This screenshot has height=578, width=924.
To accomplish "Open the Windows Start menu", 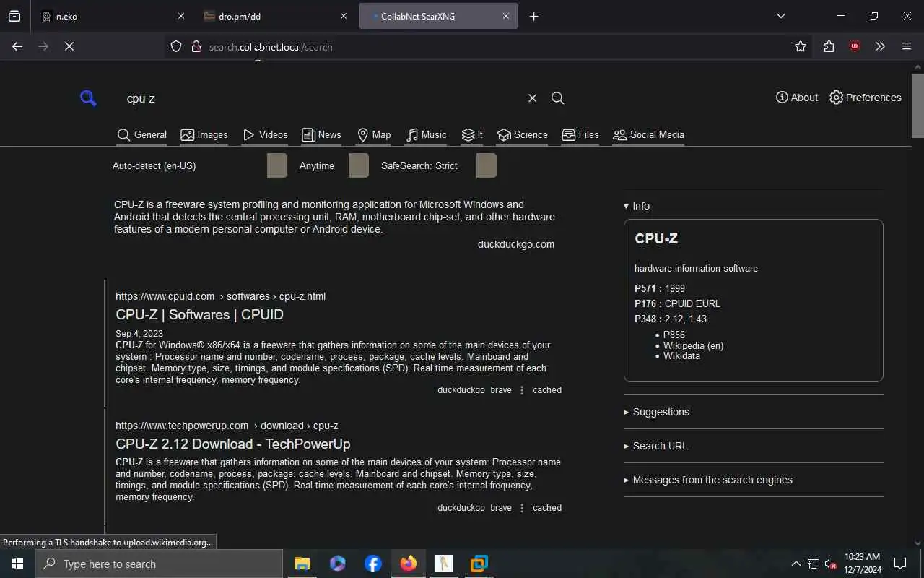I will click(x=17, y=564).
